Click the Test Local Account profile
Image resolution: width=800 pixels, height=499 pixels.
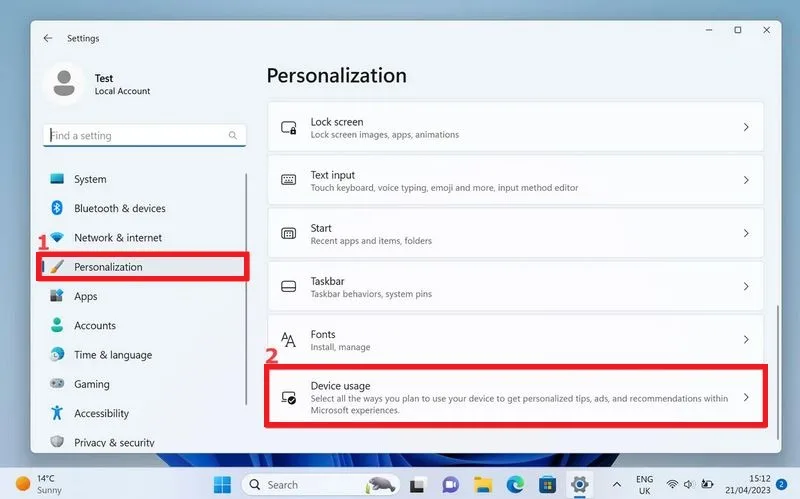tap(97, 84)
